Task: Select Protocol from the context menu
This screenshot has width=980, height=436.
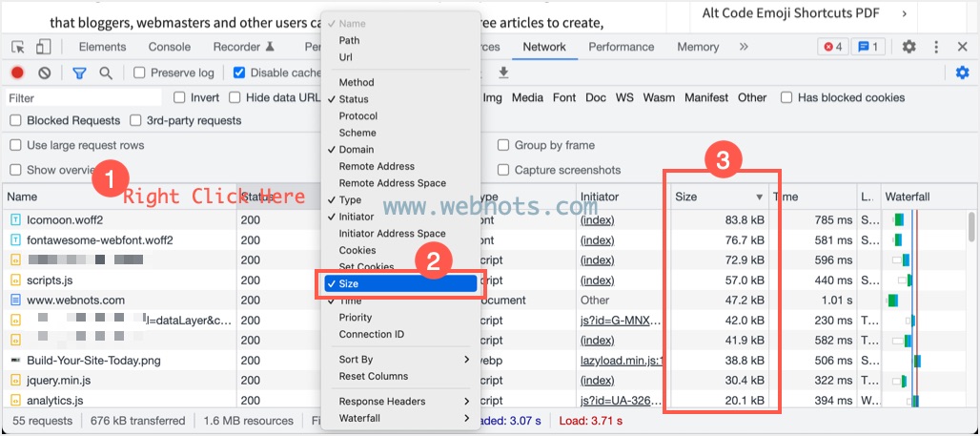Action: 400,116
